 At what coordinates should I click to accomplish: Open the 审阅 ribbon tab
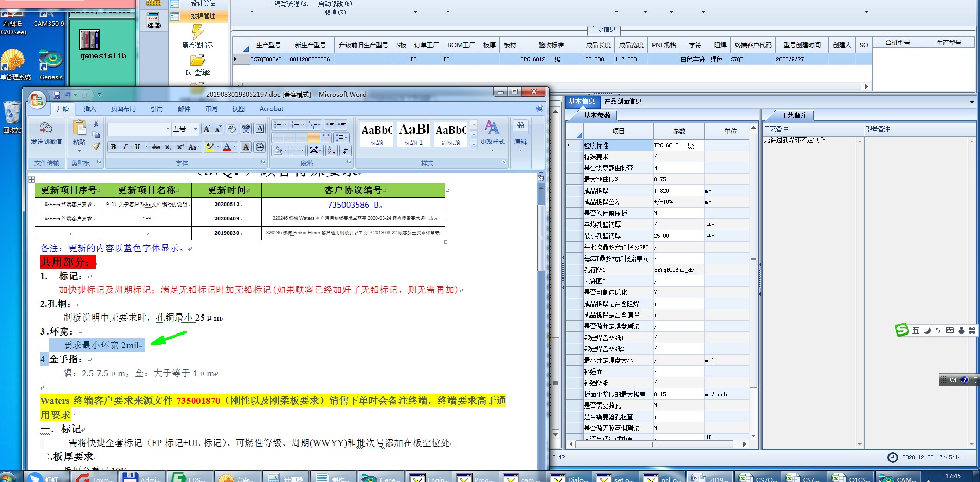click(x=211, y=109)
